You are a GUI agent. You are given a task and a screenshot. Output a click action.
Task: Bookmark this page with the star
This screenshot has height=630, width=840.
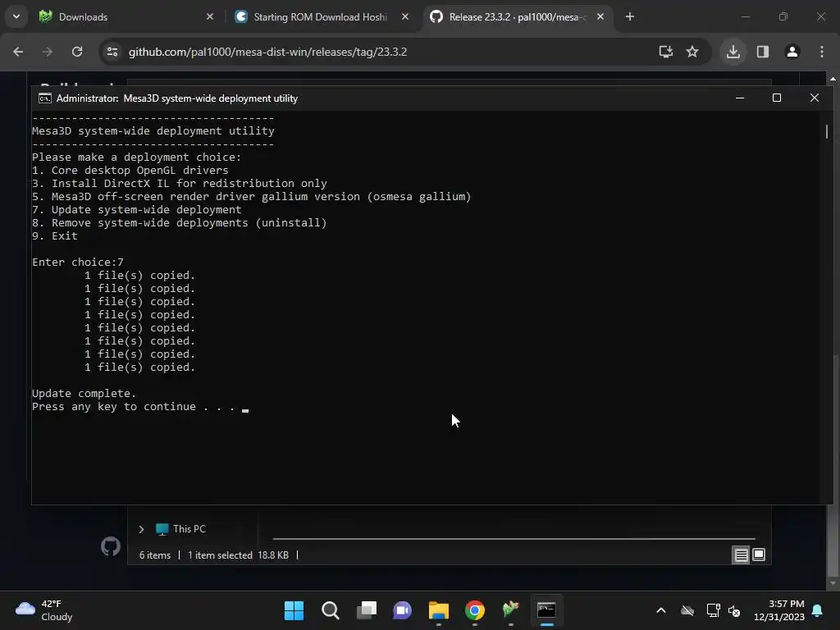[692, 52]
